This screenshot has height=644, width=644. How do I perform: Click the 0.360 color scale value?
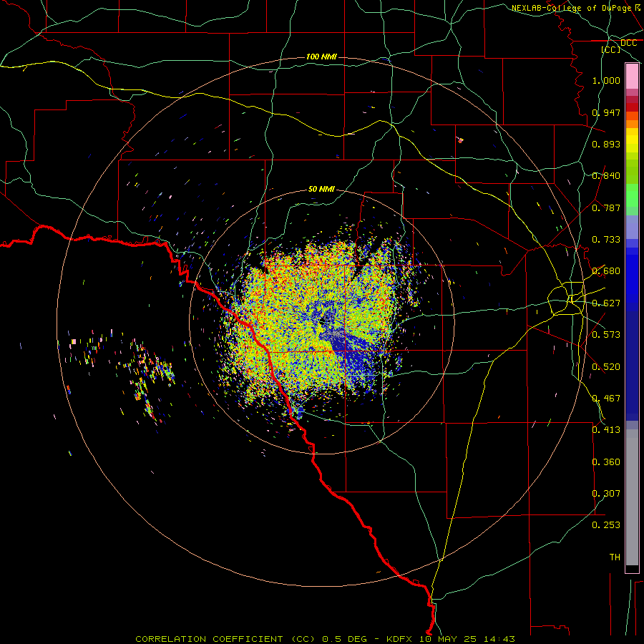[x=606, y=462]
